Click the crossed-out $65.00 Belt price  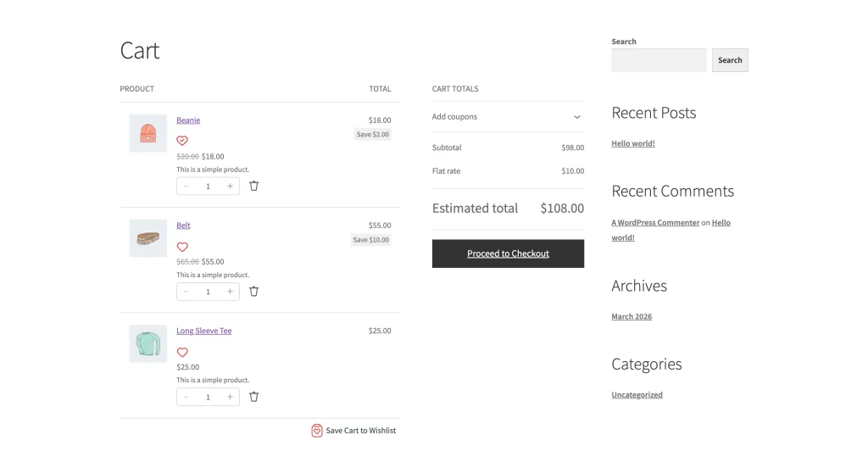[x=187, y=262]
